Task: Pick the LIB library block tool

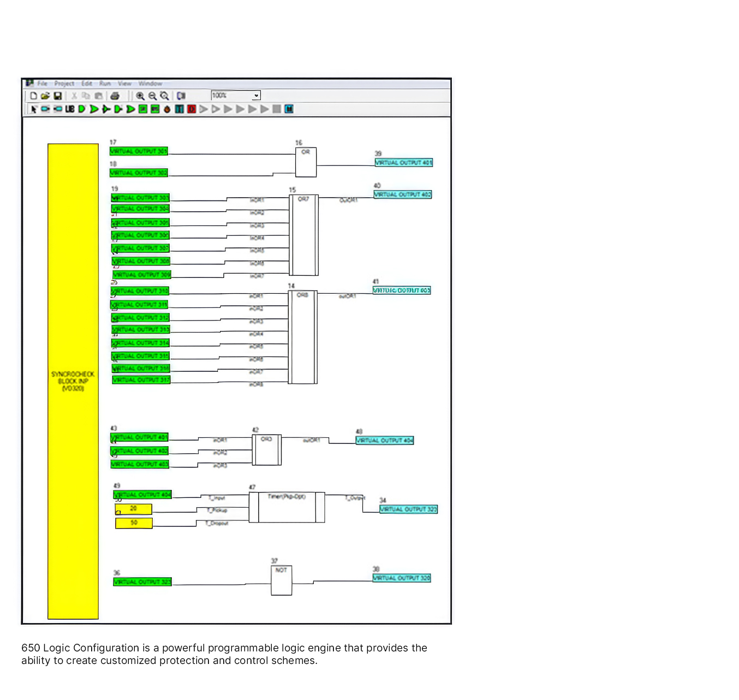Action: [70, 109]
